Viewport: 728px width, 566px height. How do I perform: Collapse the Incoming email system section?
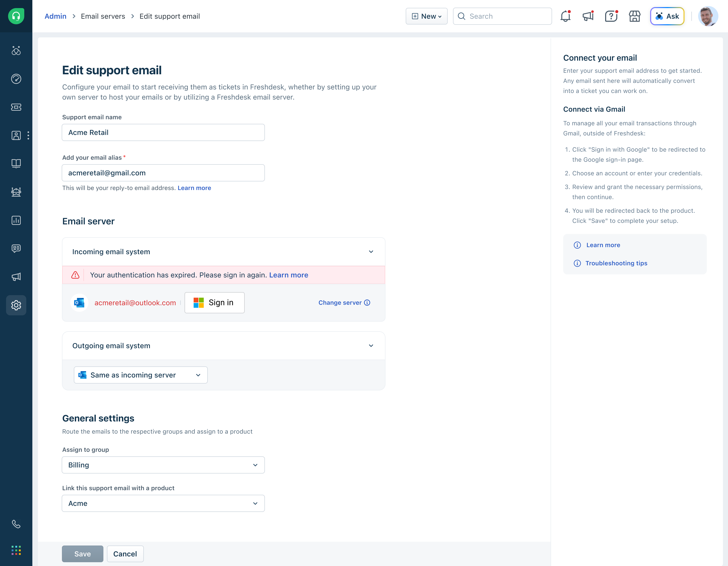click(371, 251)
